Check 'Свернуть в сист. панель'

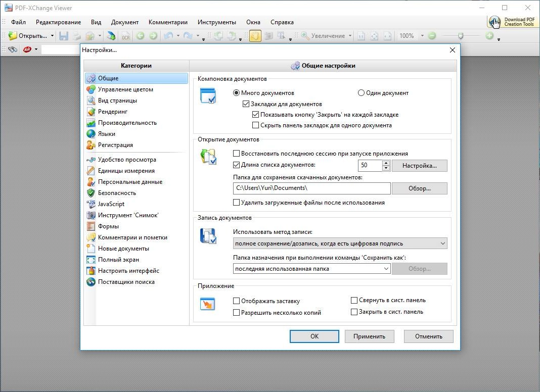354,301
